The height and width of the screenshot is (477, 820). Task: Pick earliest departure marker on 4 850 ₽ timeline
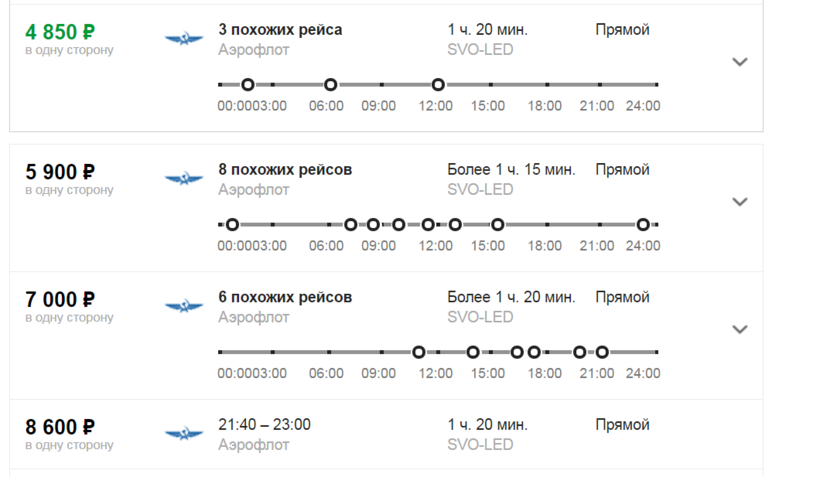[x=248, y=85]
